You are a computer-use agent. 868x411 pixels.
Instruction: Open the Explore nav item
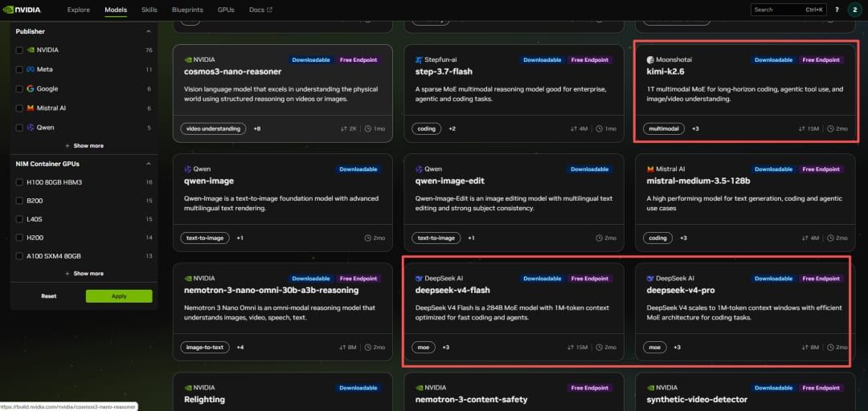tap(78, 10)
